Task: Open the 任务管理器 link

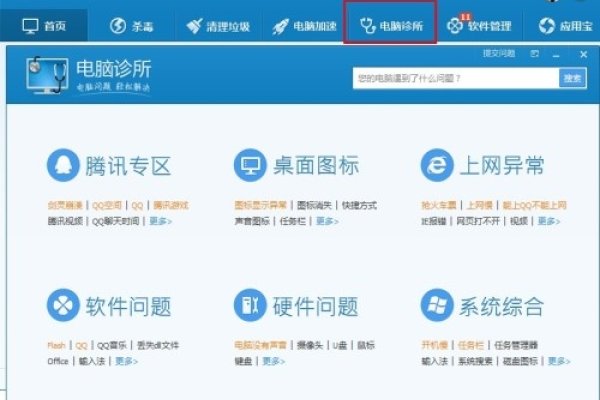Action: (516, 346)
